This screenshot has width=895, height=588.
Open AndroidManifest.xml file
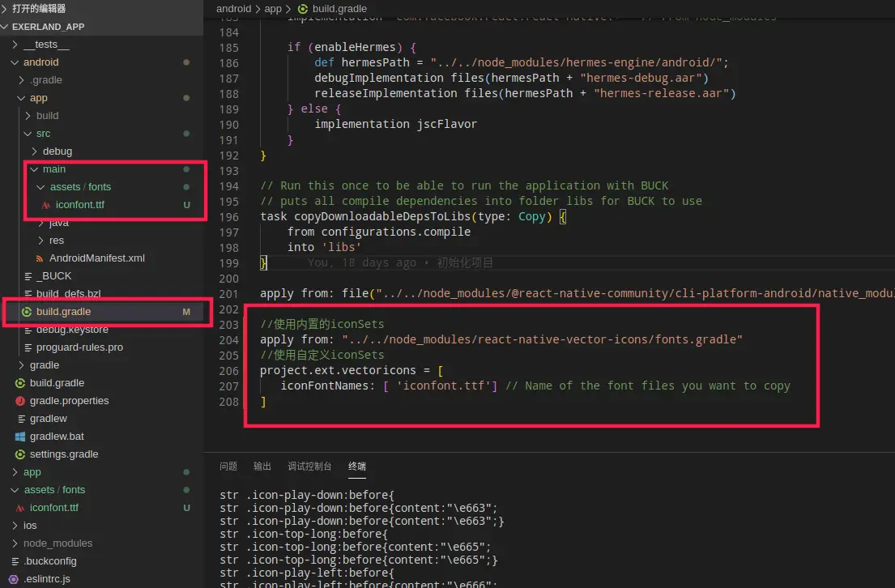coord(97,258)
